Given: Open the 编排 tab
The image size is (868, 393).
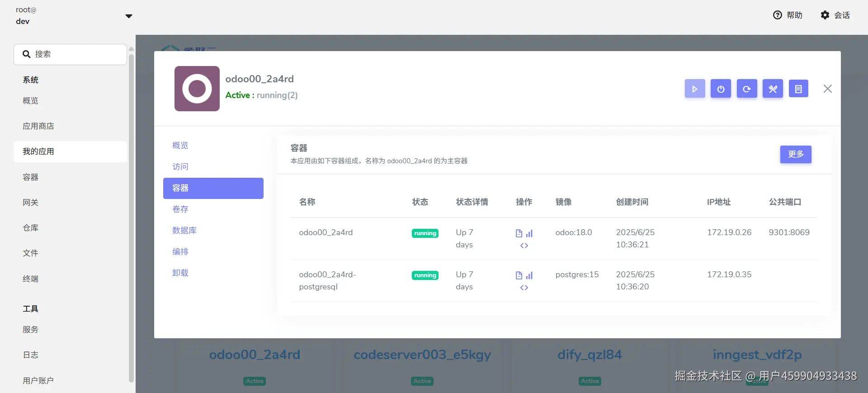Looking at the screenshot, I should pos(213,252).
